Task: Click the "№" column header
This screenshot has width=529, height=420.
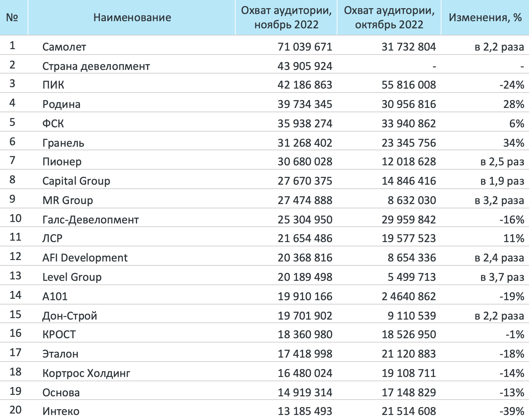Action: (12, 18)
